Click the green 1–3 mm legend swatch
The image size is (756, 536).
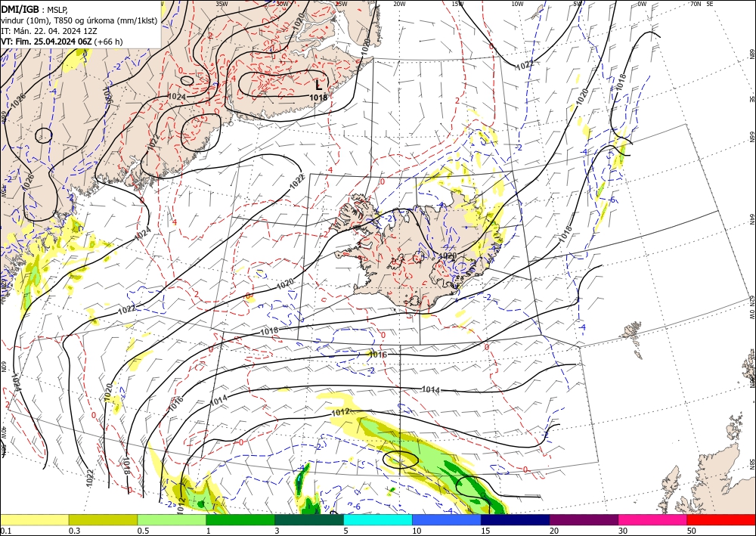pyautogui.click(x=240, y=519)
